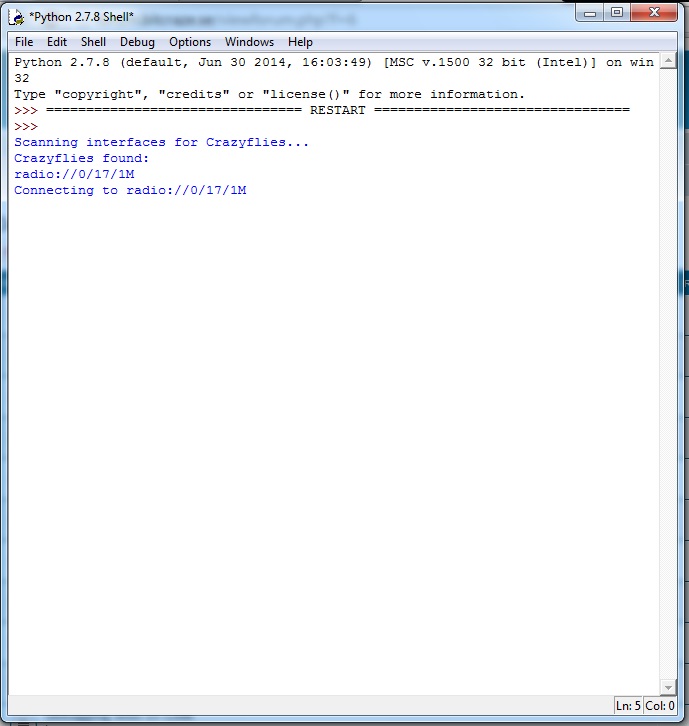689x726 pixels.
Task: Open the Shell menu
Action: click(93, 42)
